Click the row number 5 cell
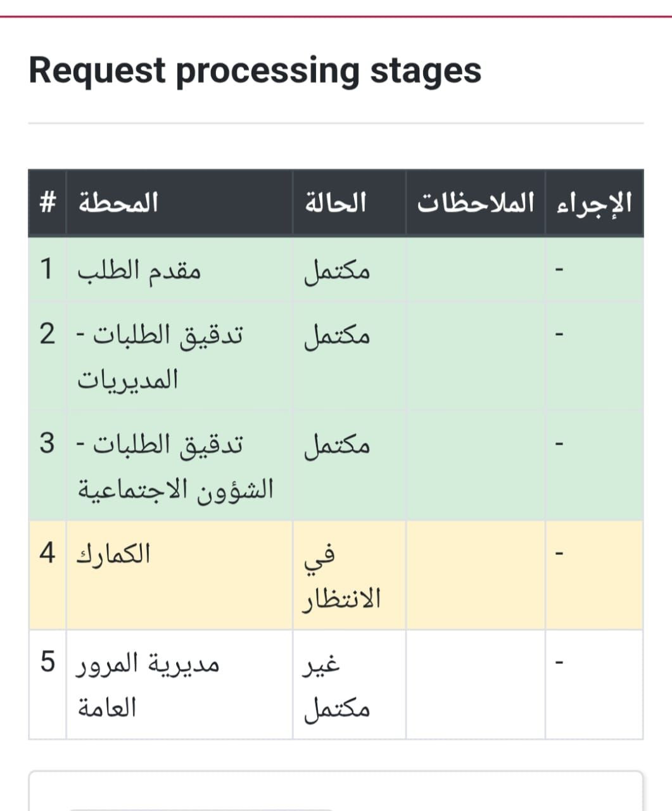The height and width of the screenshot is (811, 672). [47, 663]
